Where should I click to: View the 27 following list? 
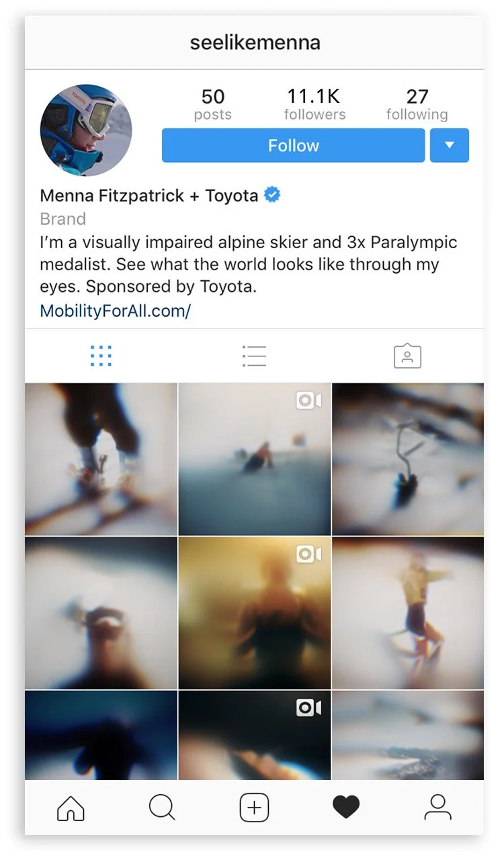[417, 104]
